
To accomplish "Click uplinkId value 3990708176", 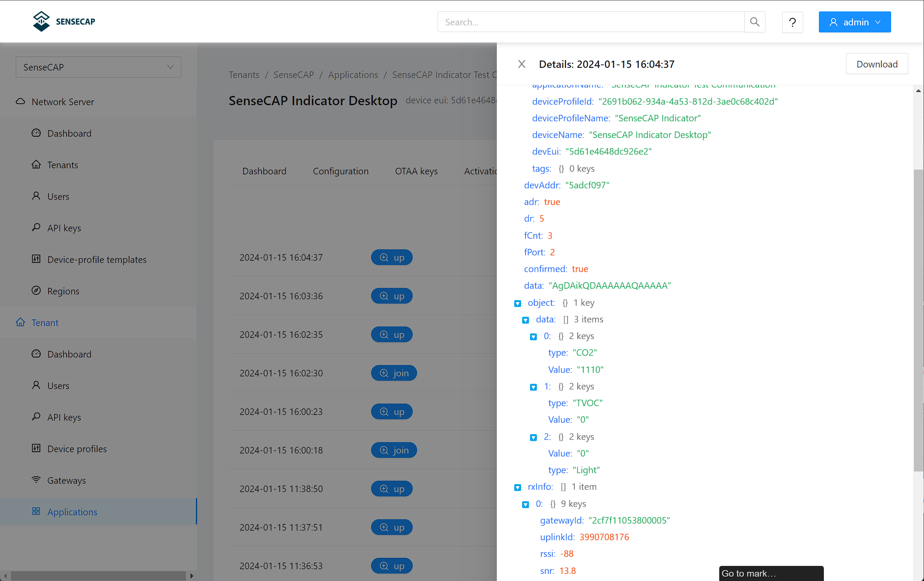I will tap(604, 537).
